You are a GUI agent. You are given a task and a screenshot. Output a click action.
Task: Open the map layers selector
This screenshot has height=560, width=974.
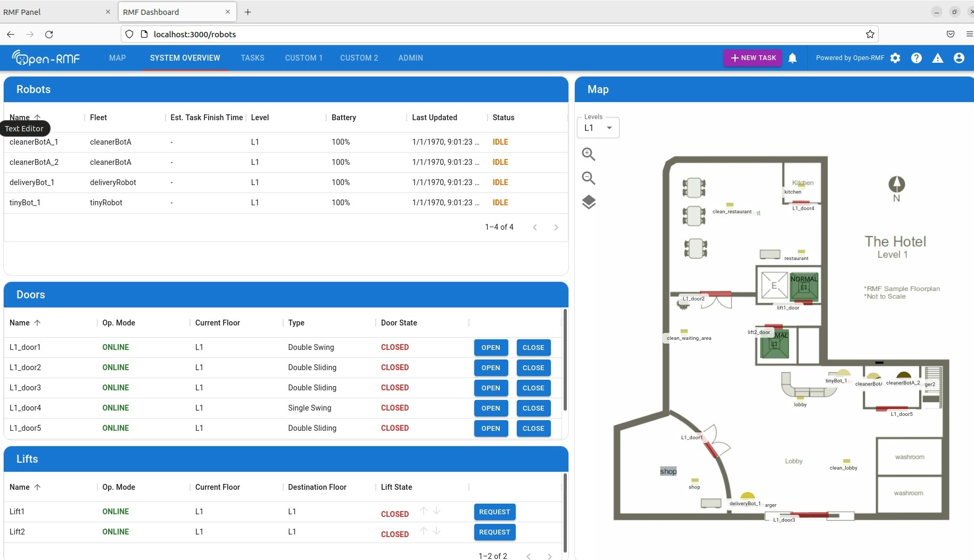pyautogui.click(x=588, y=202)
